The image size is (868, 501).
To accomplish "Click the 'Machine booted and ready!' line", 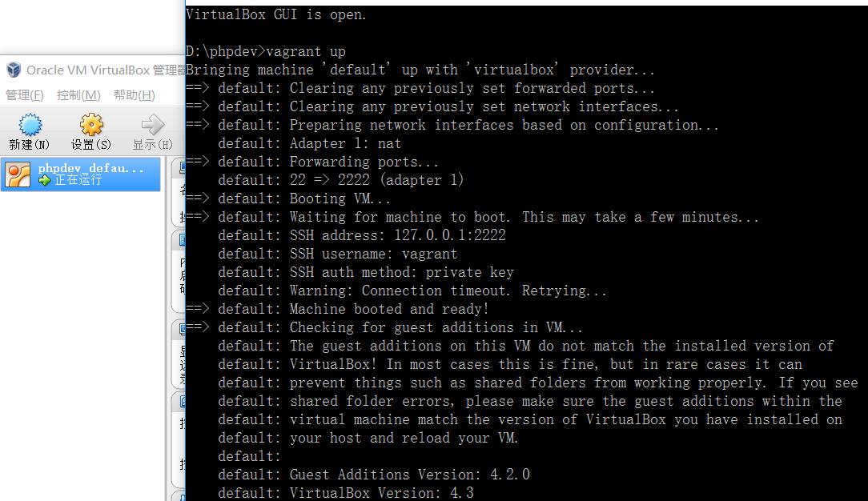I will [353, 309].
